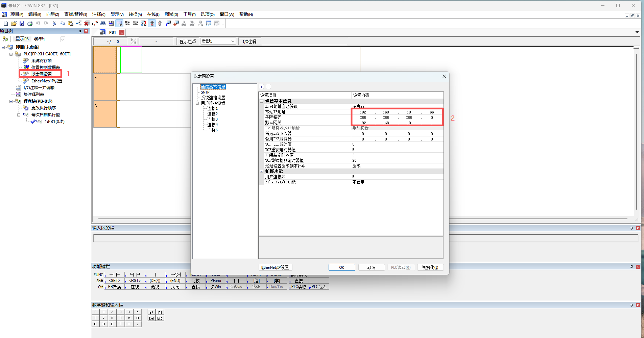
Task: Click the Print icon in the toolbar
Action: pos(30,23)
